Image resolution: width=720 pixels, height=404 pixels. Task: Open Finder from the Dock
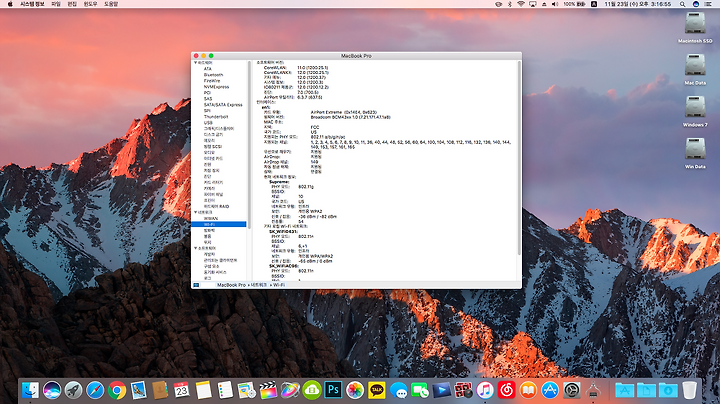[30, 390]
